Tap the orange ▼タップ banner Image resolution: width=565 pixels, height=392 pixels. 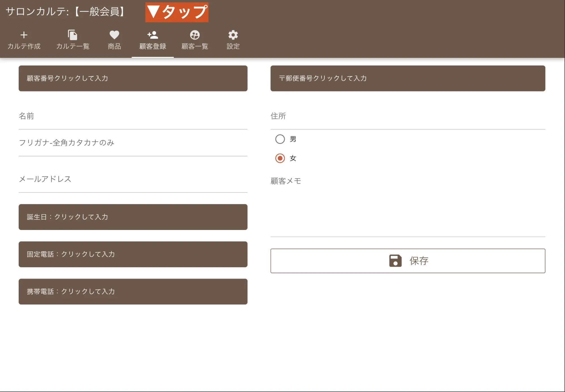pyautogui.click(x=177, y=12)
